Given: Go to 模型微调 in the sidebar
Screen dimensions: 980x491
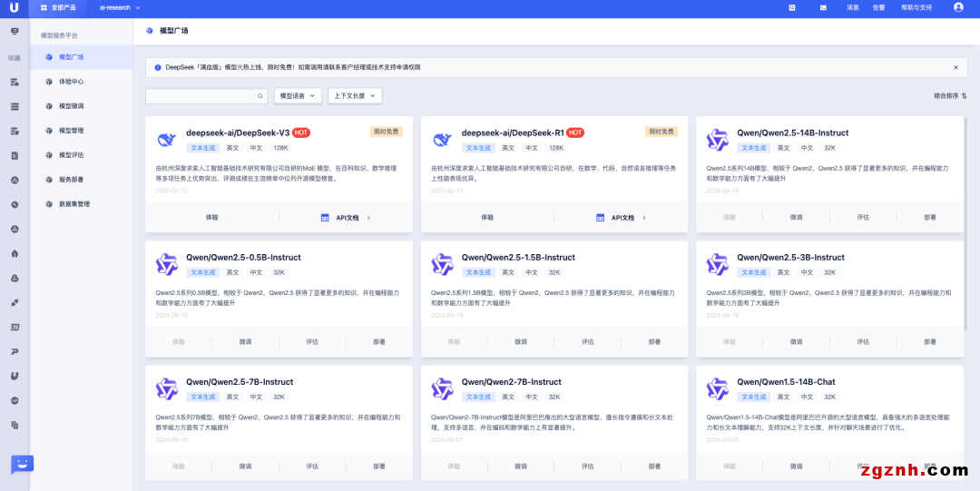Looking at the screenshot, I should pos(71,105).
